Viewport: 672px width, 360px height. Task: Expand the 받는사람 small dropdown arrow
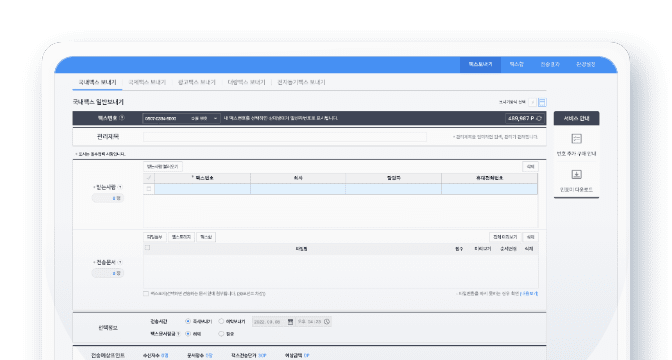120,187
